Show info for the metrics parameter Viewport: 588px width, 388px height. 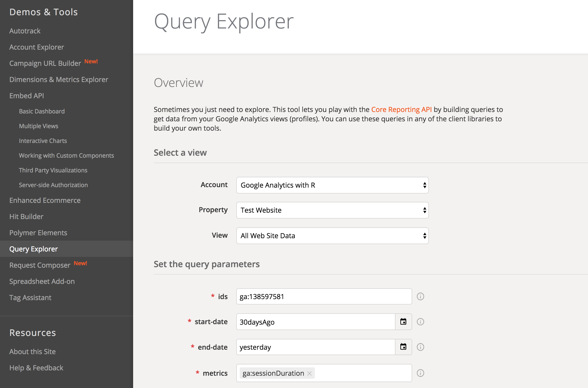(420, 373)
